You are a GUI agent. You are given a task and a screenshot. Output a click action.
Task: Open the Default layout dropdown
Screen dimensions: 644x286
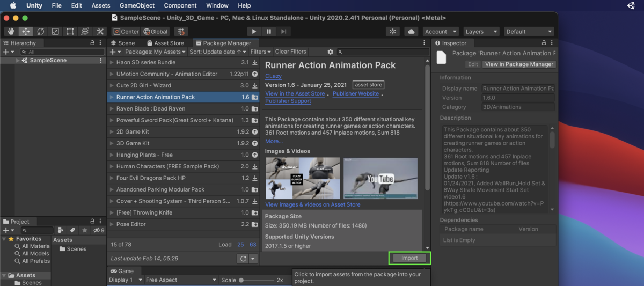[529, 32]
